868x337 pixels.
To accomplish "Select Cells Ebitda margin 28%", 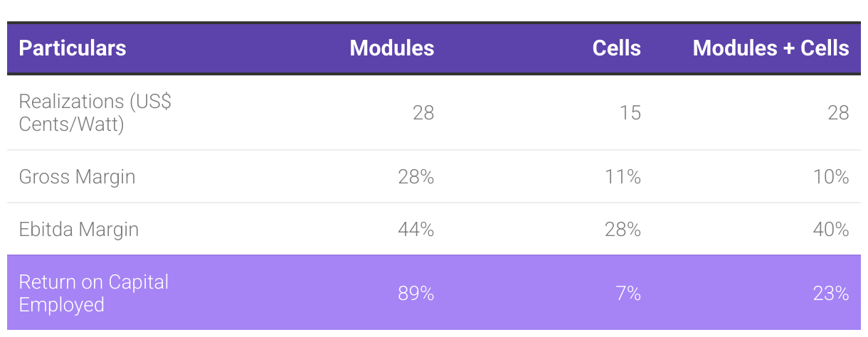I will pyautogui.click(x=623, y=230).
